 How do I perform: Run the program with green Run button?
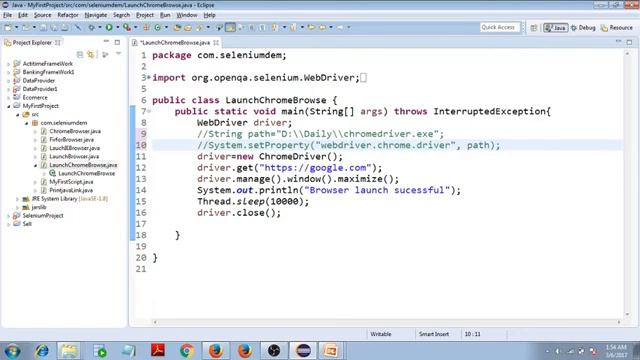[109, 27]
